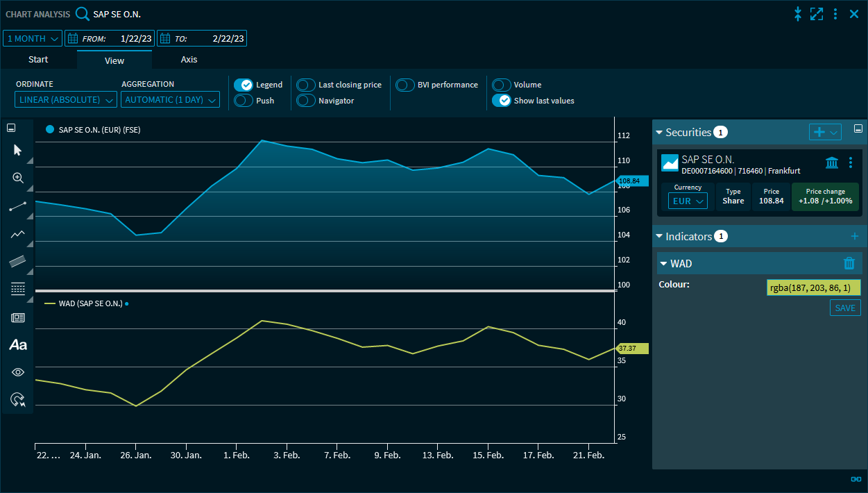Select the cursor pointer tool

(18, 150)
